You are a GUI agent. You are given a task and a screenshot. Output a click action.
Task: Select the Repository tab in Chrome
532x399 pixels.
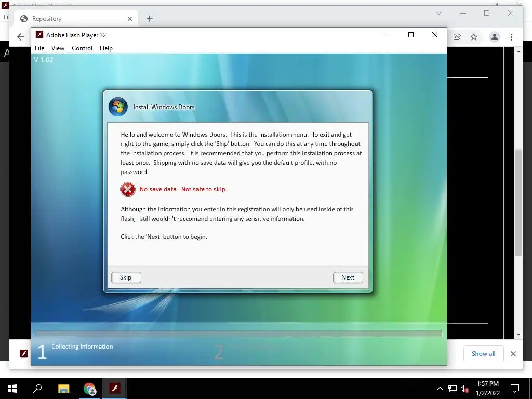coord(75,19)
